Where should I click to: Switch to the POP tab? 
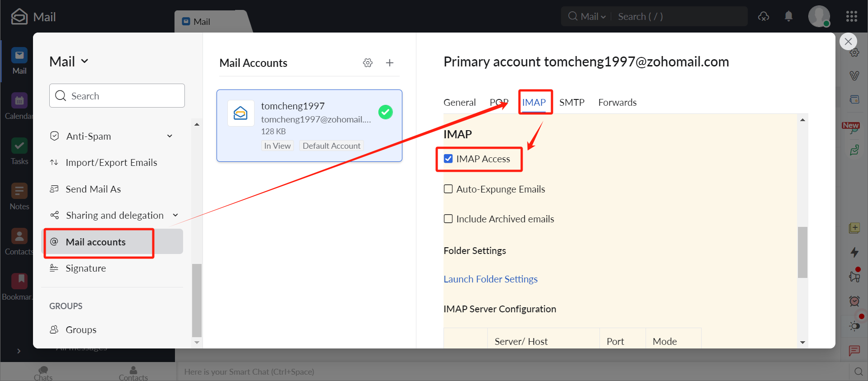point(499,103)
